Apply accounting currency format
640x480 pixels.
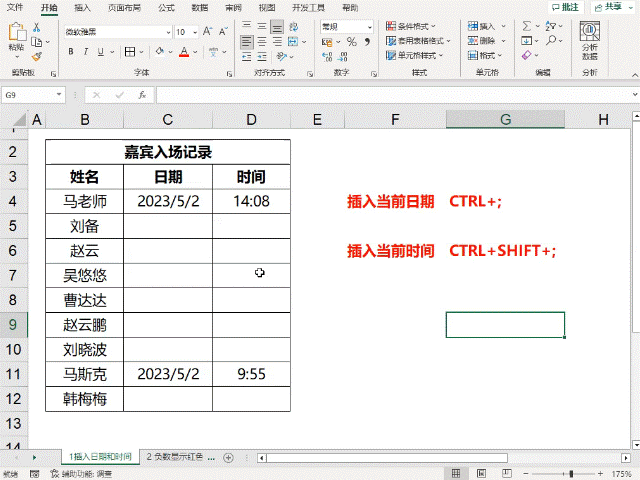[327, 42]
